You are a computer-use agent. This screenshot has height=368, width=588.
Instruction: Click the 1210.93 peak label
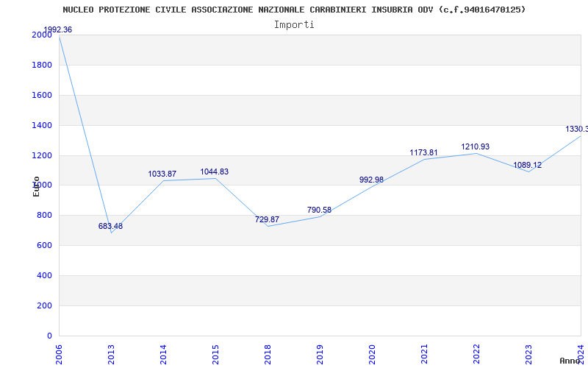coord(475,147)
